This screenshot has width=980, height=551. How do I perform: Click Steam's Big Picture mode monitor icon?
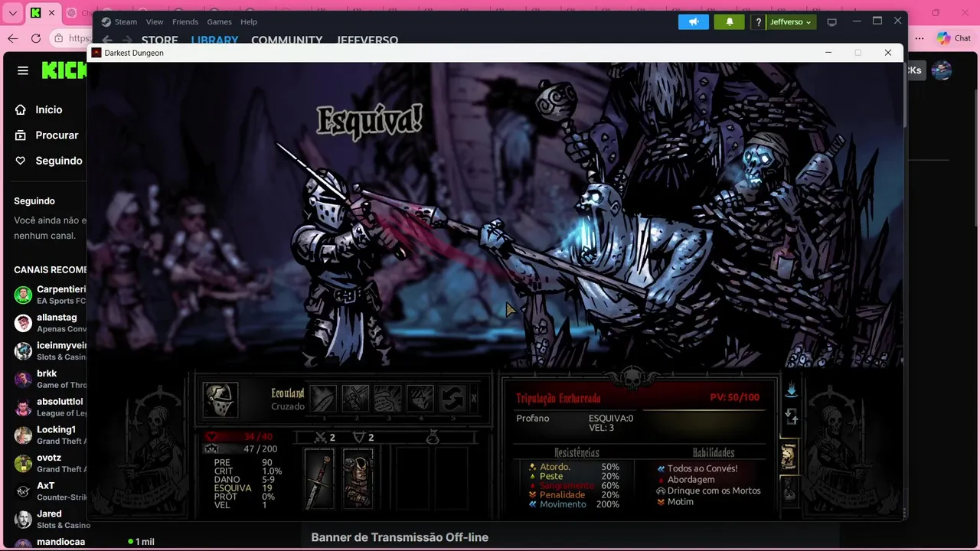tap(832, 22)
